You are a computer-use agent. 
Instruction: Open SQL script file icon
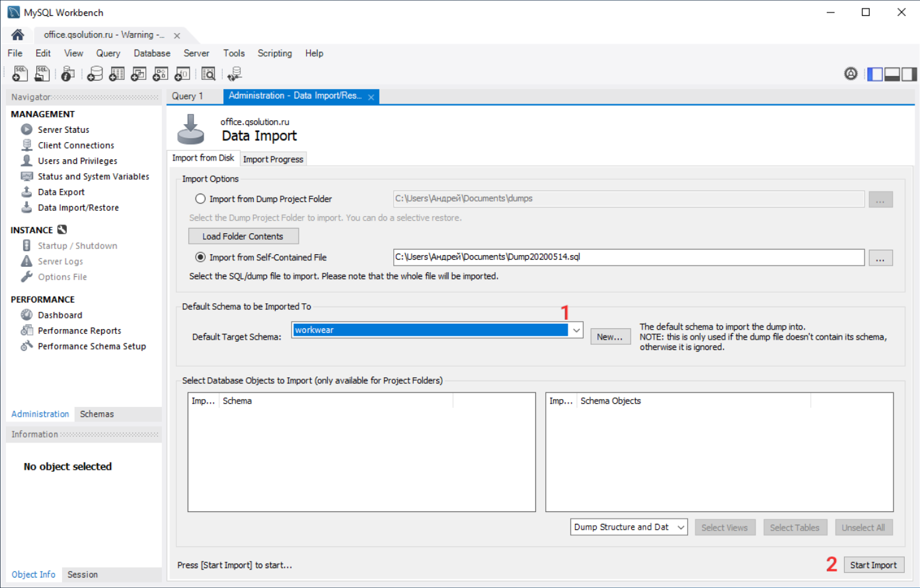pos(42,74)
